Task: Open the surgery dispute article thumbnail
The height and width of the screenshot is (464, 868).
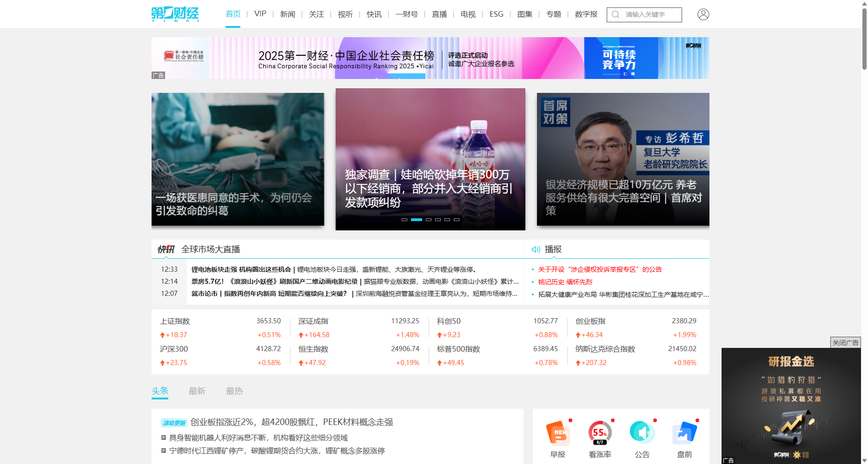Action: [x=238, y=159]
